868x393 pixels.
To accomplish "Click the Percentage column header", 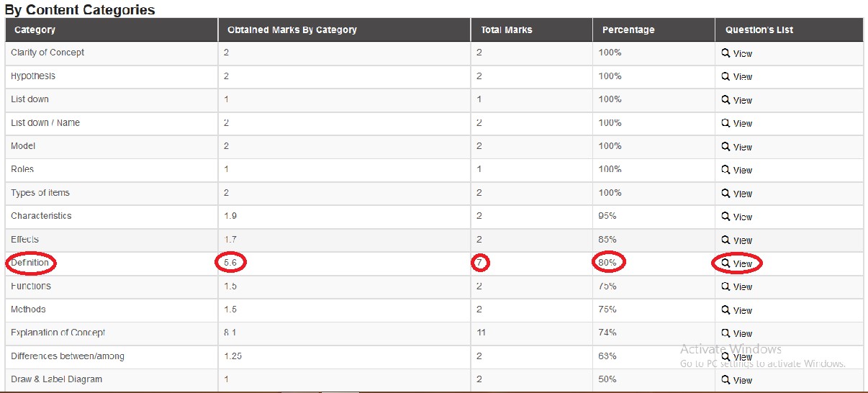I will pyautogui.click(x=628, y=30).
